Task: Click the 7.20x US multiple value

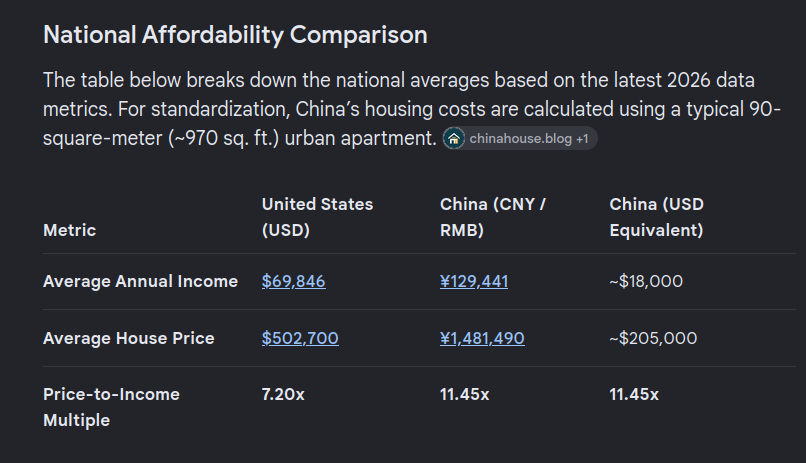Action: [283, 395]
